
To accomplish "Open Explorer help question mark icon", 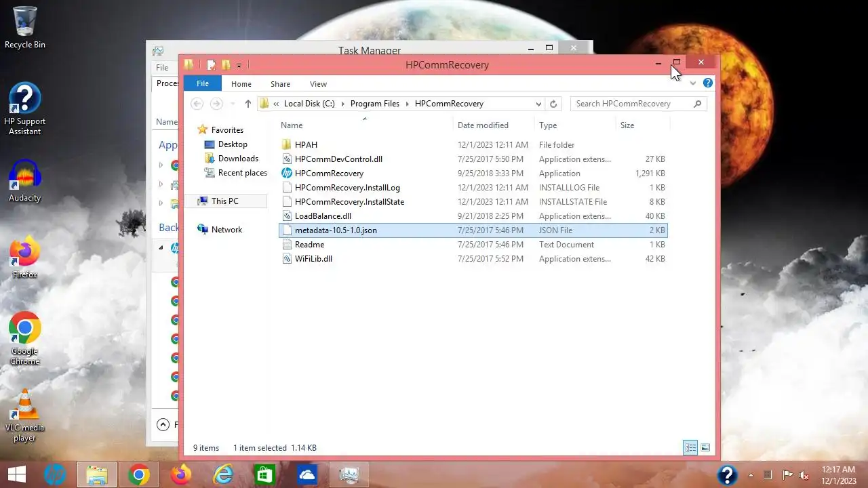I will (x=708, y=83).
